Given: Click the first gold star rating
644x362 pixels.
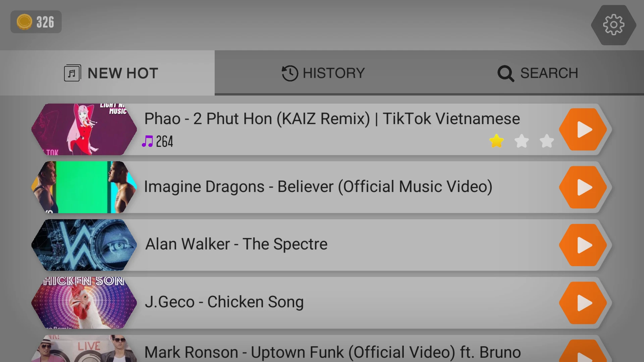Looking at the screenshot, I should click(496, 141).
